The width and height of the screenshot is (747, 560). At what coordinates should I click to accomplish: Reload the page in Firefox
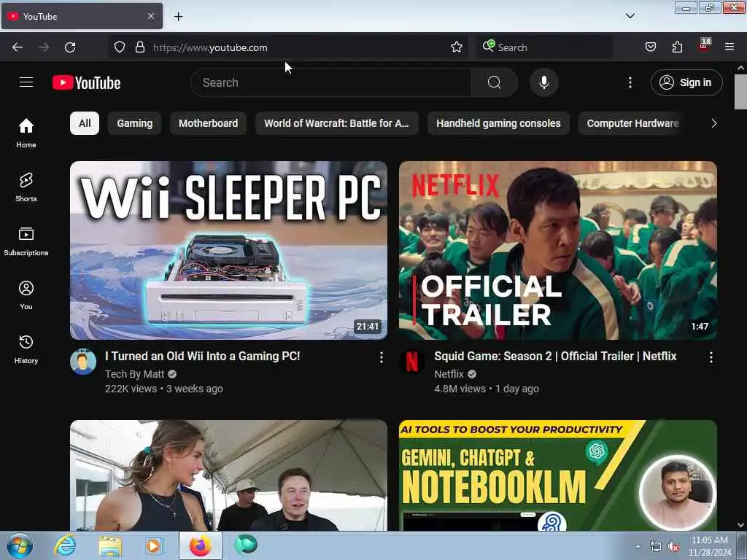[x=70, y=47]
